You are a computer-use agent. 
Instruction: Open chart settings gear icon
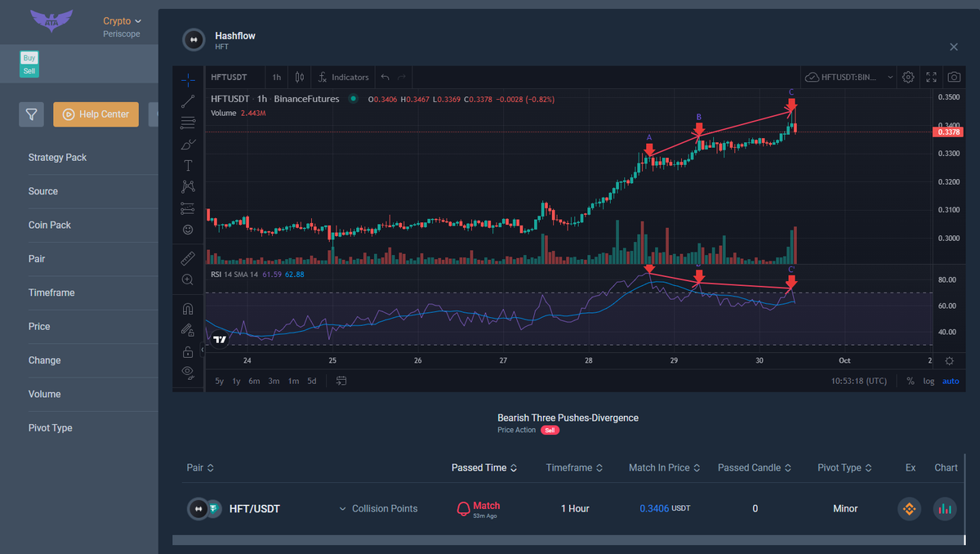click(x=908, y=77)
